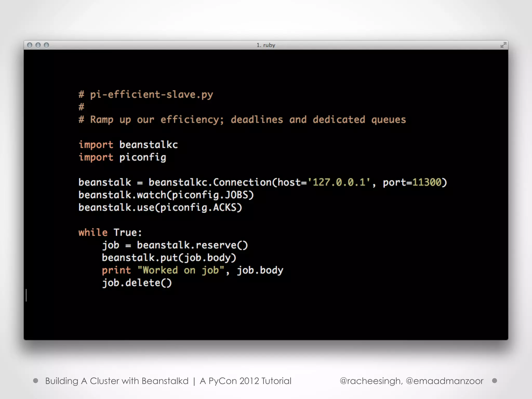Click the 'import beanstalkc' line
This screenshot has height=399, width=532.
click(x=128, y=145)
